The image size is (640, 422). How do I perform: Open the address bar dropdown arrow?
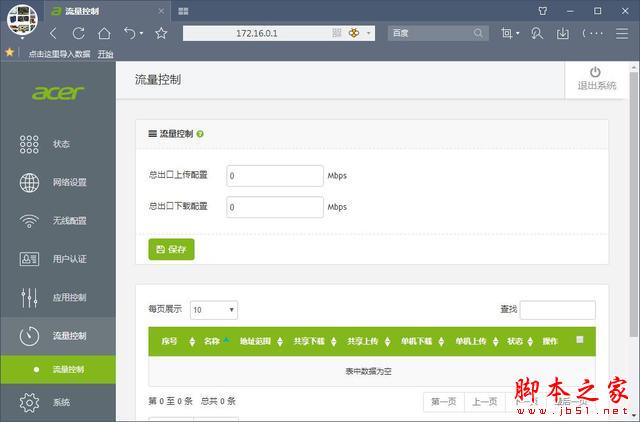click(369, 33)
